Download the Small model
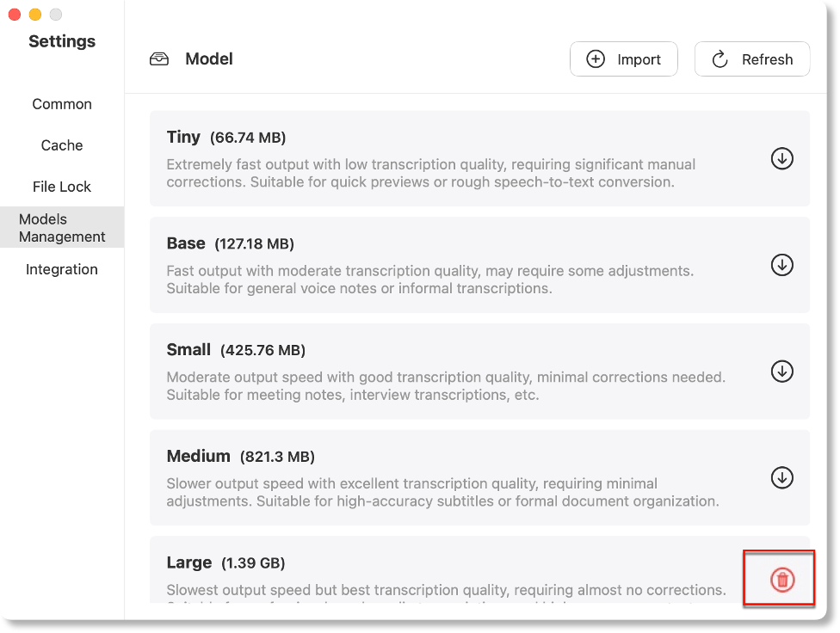Screen dimensions: 840x633 [781, 371]
